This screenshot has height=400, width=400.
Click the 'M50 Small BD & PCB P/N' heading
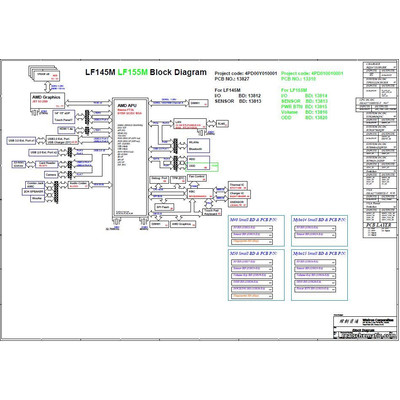(254, 254)
